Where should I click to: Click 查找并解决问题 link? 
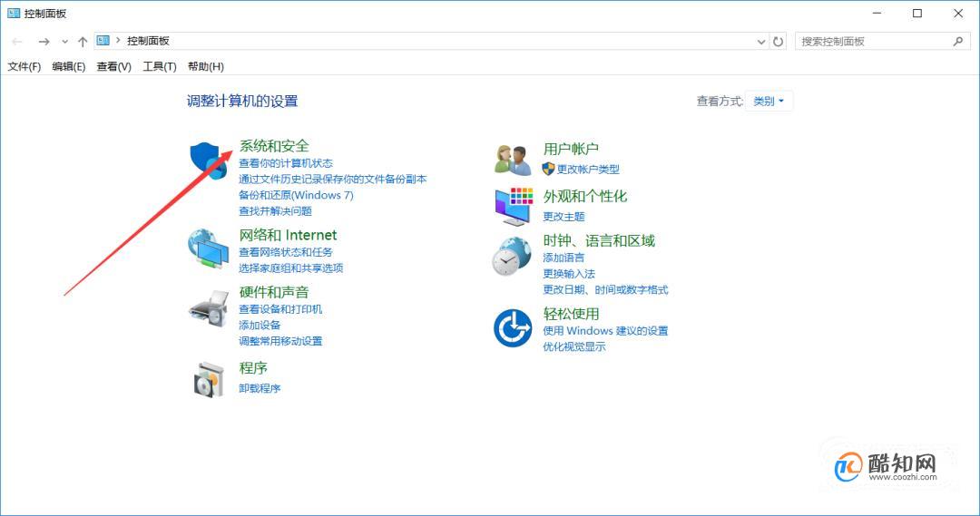[x=275, y=211]
